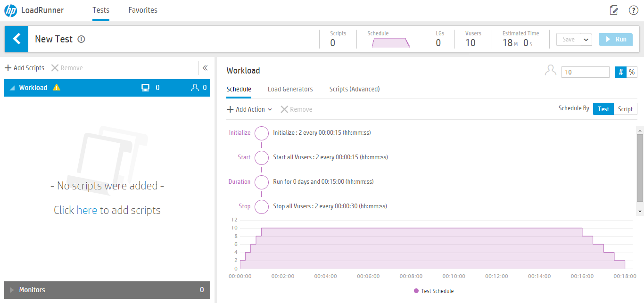Open the Save dropdown
The image size is (644, 303).
point(574,40)
